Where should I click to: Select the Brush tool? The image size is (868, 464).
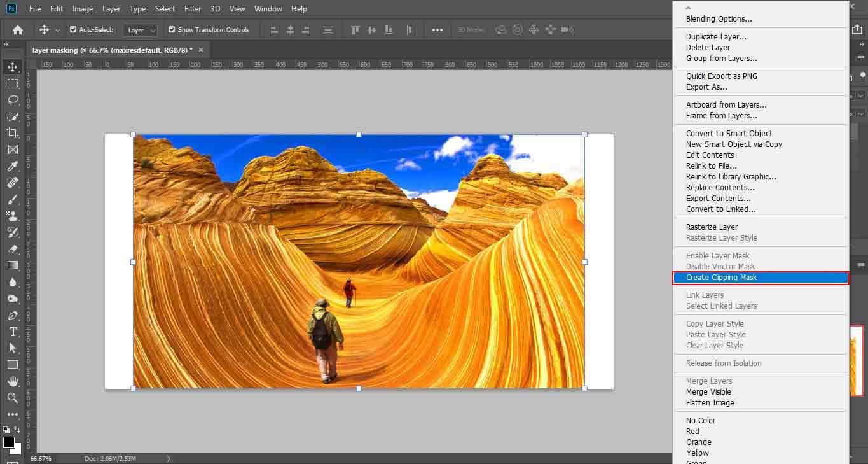tap(13, 199)
